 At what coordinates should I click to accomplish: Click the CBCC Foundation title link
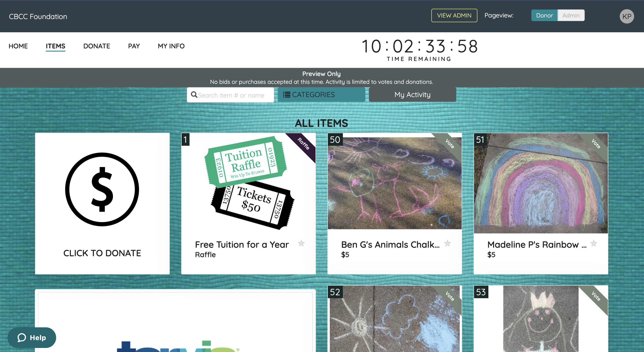[x=38, y=17]
